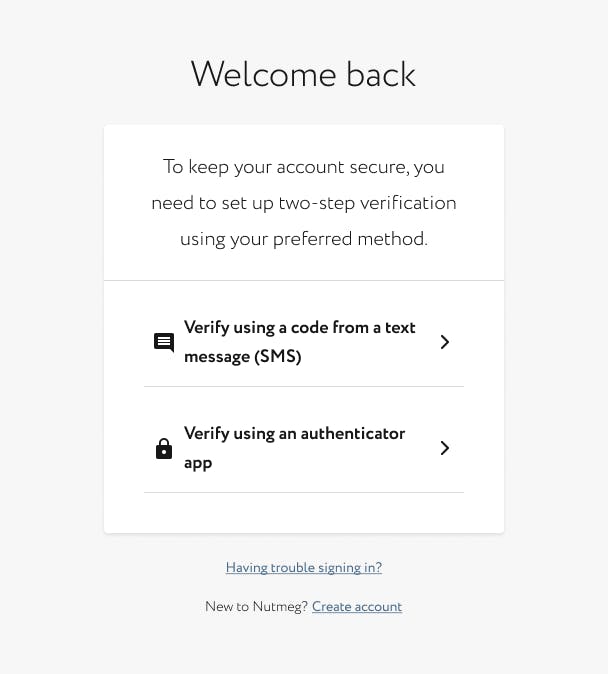The width and height of the screenshot is (608, 674).
Task: Expand the text message verification chevron
Action: [445, 342]
